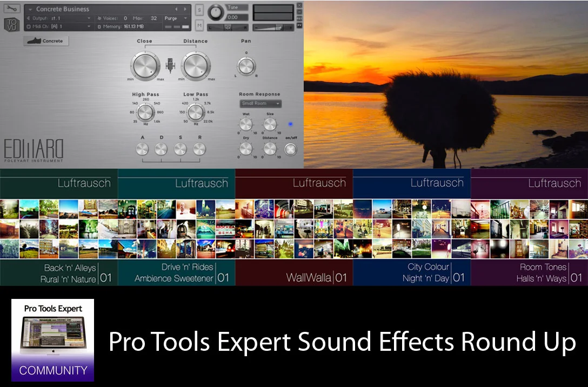Toggle the PV button in header
The width and height of the screenshot is (588, 387).
coord(299,25)
